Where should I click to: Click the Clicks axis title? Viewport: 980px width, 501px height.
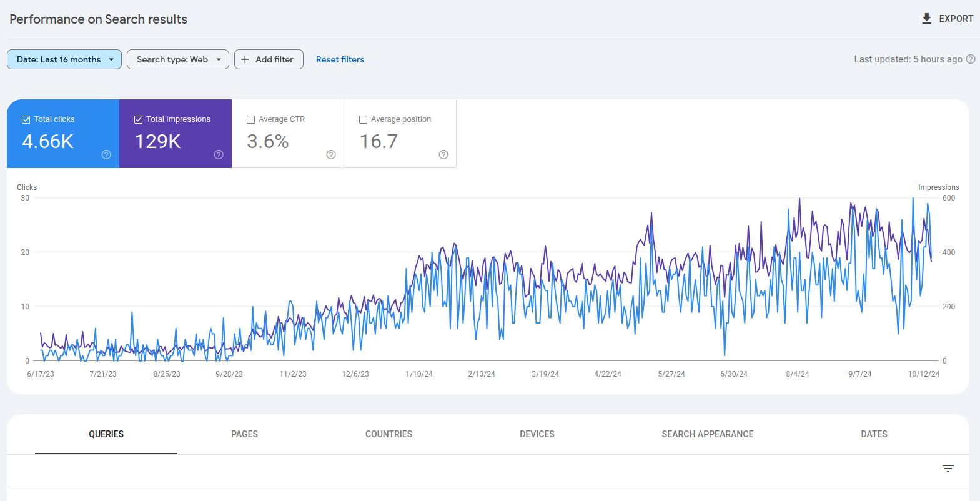click(x=27, y=187)
